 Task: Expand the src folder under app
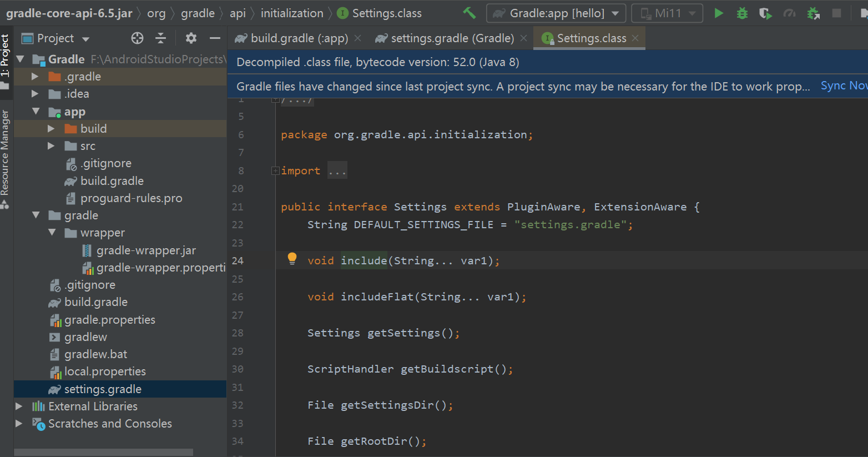(x=51, y=145)
